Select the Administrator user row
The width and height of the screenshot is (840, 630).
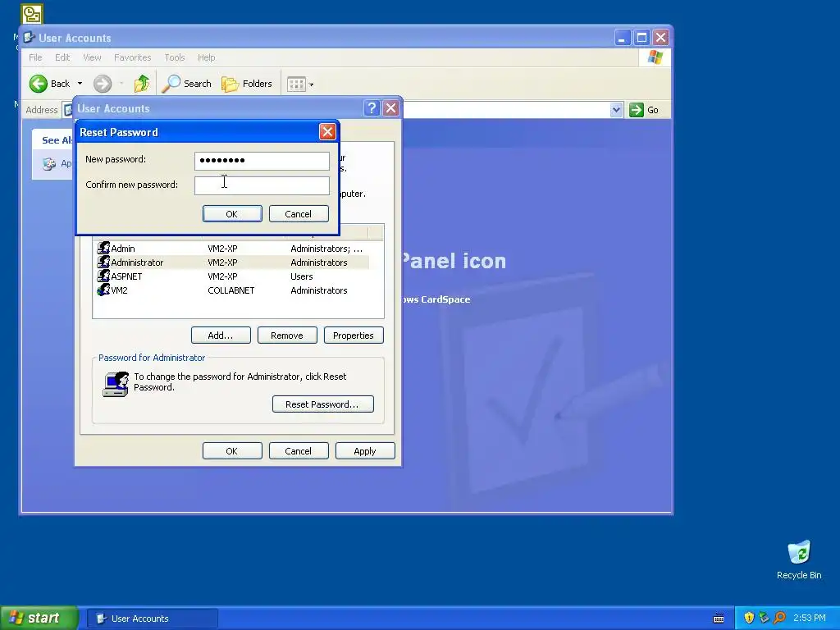tap(232, 262)
